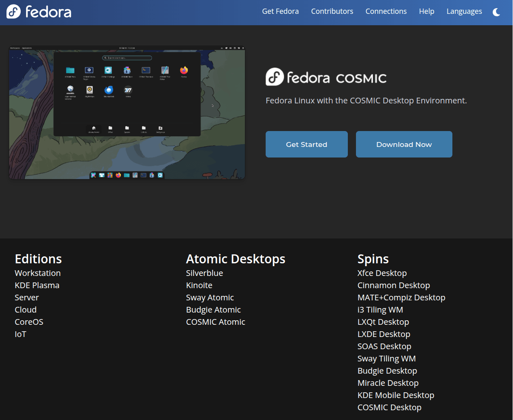Screen dimensions: 513x420
Task: Click the Editions heading
Action: [x=38, y=259]
